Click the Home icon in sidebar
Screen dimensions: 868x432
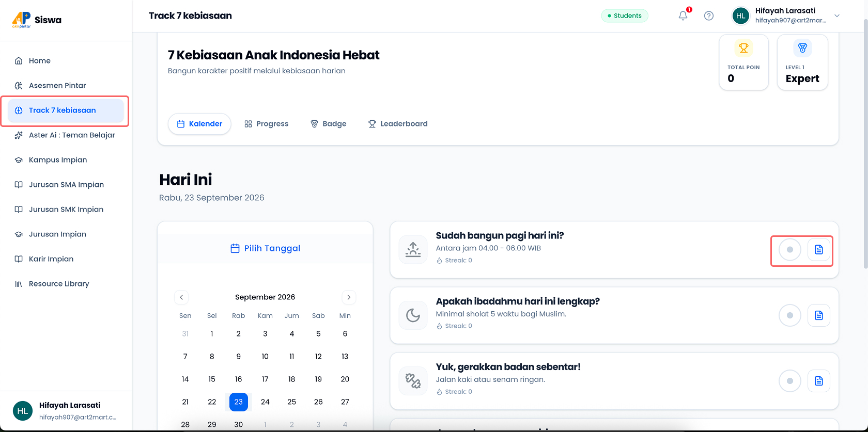coord(19,61)
